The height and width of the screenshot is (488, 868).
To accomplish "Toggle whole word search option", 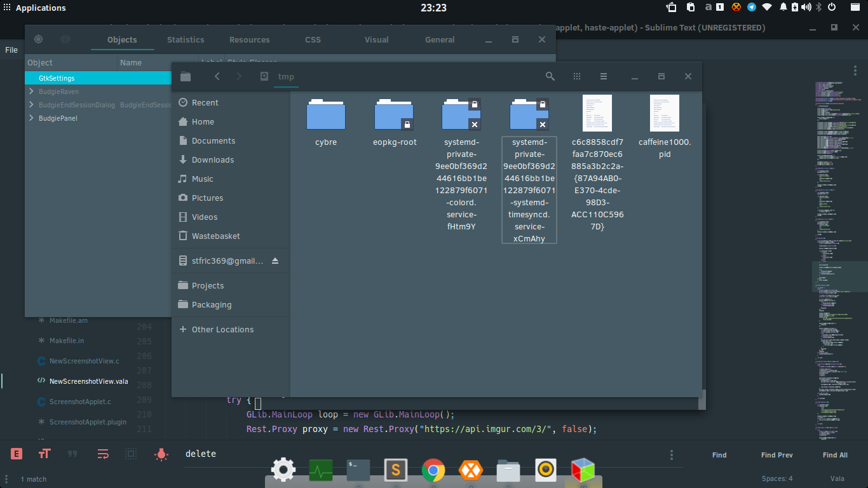I will (72, 454).
